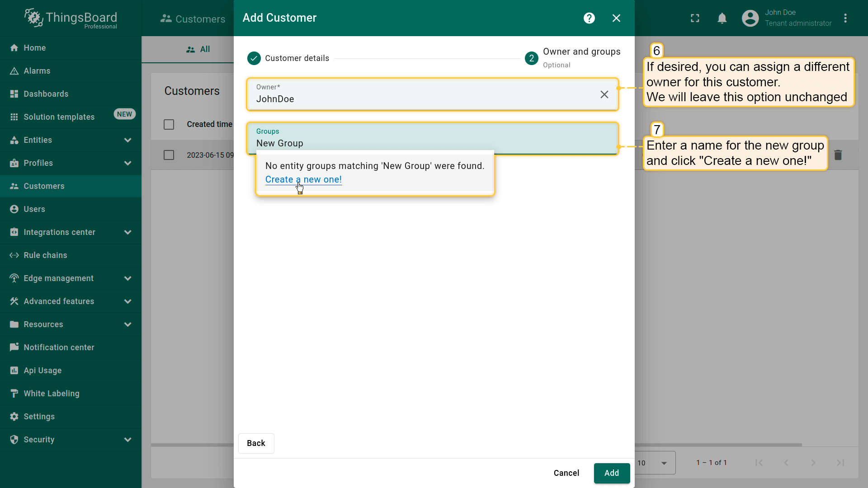Click the Rule chains sidebar icon

click(14, 255)
